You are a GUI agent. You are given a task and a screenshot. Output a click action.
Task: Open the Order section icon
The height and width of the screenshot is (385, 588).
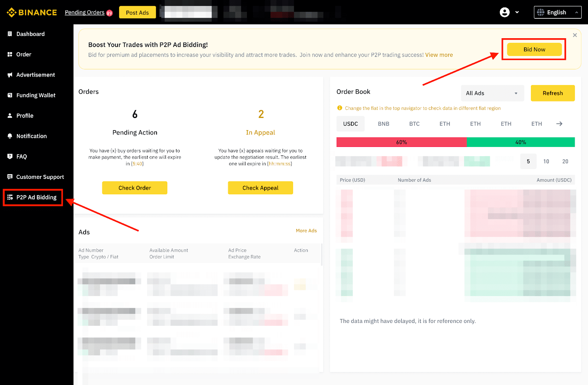10,54
